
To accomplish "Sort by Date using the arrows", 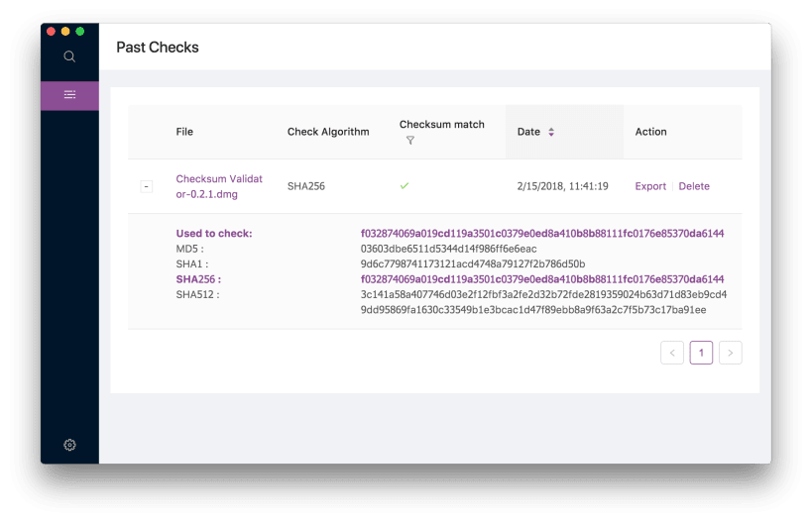I will coord(551,132).
